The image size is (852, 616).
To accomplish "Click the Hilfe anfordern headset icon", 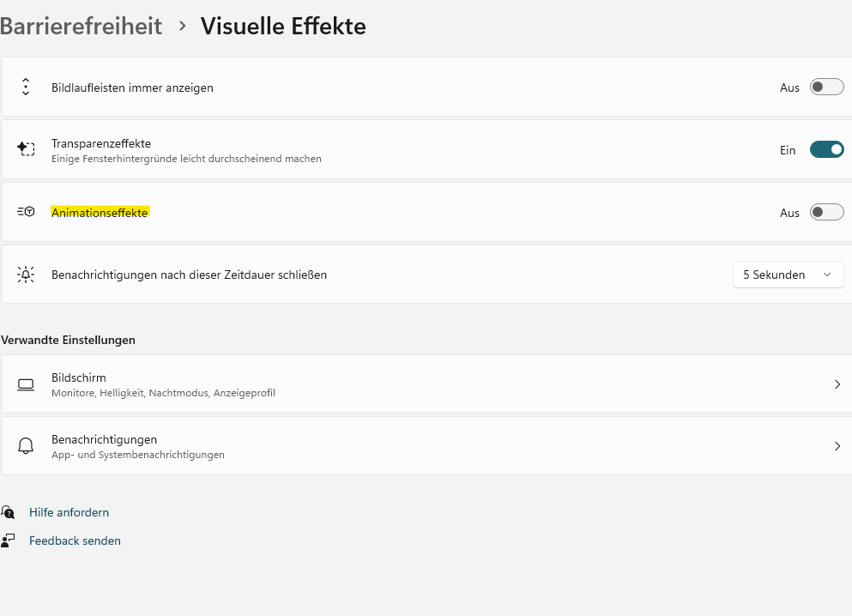I will [x=8, y=512].
